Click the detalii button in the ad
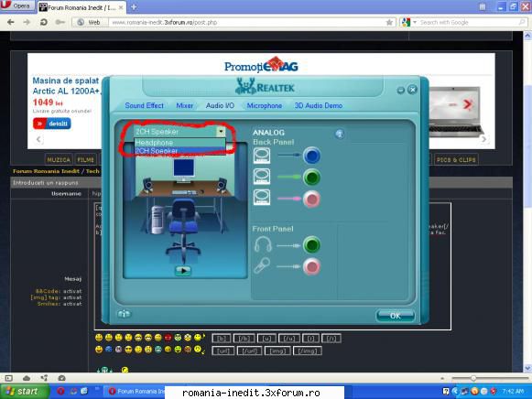532x399 pixels. click(x=52, y=124)
